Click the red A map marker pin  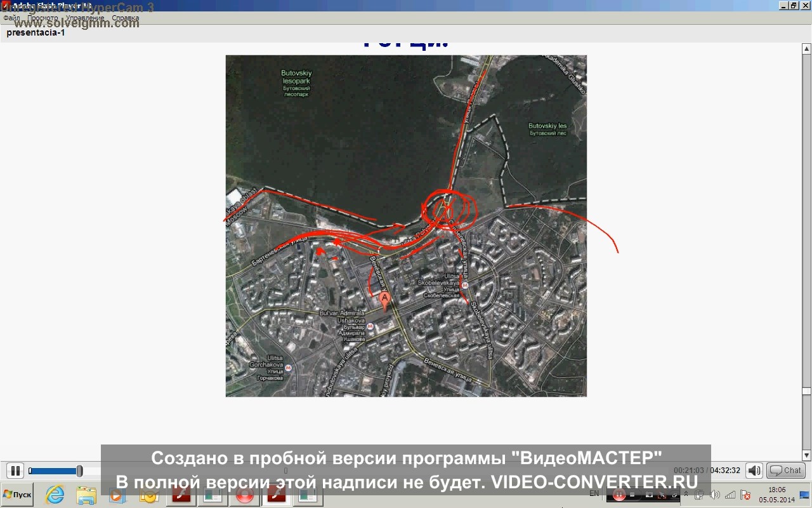(384, 301)
